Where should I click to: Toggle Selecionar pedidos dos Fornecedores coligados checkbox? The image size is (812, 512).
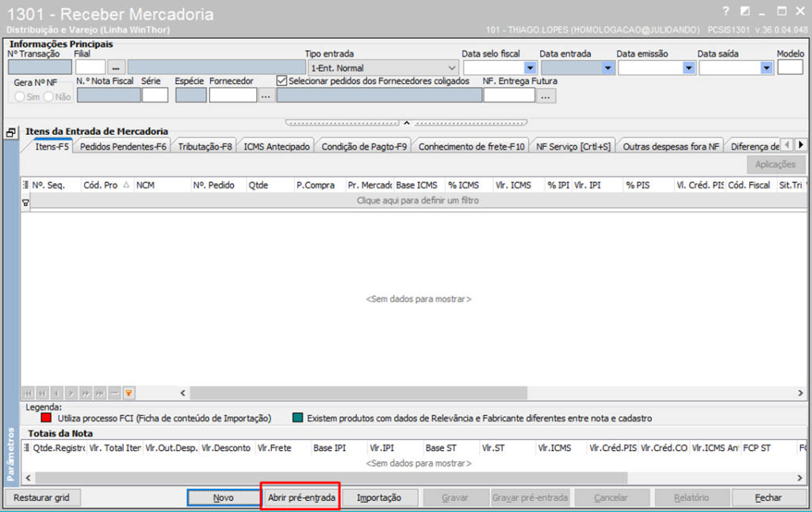[282, 81]
